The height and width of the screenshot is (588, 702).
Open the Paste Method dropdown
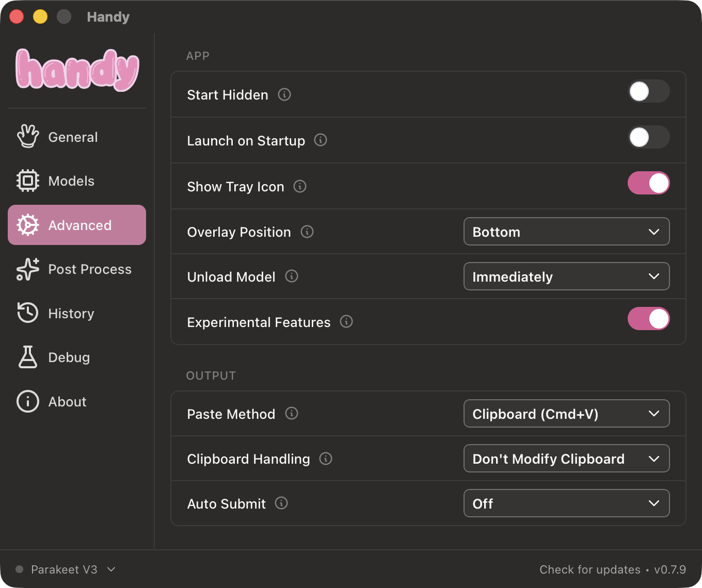[x=566, y=413]
